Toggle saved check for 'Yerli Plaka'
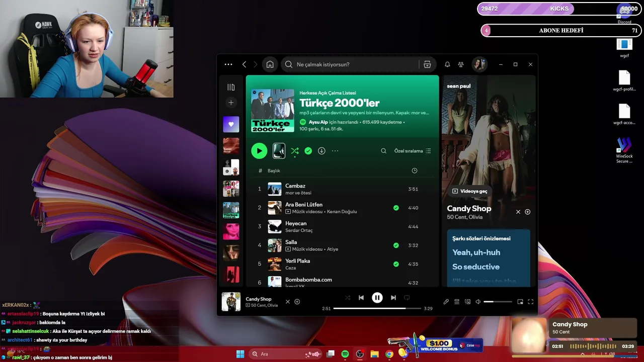The image size is (644, 362). (396, 264)
